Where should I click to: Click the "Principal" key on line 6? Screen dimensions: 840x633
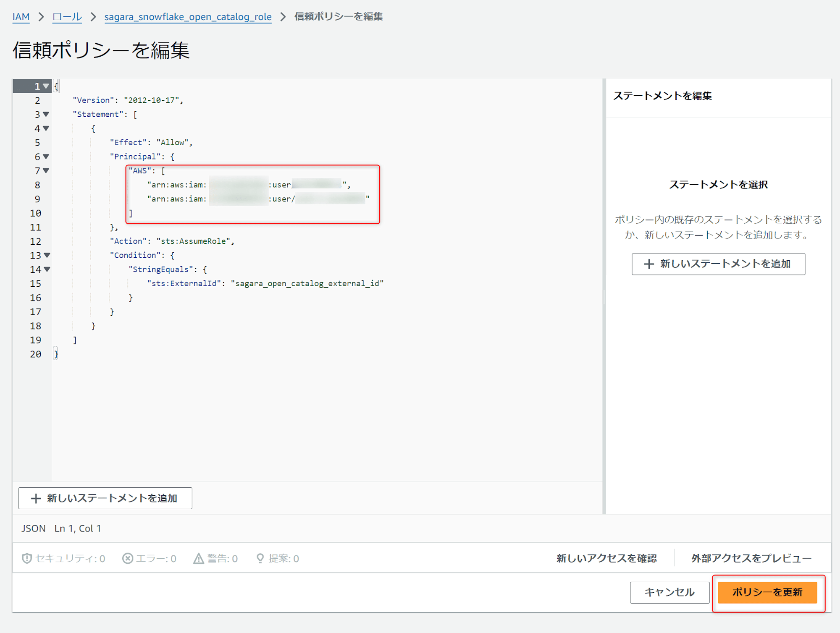click(135, 157)
